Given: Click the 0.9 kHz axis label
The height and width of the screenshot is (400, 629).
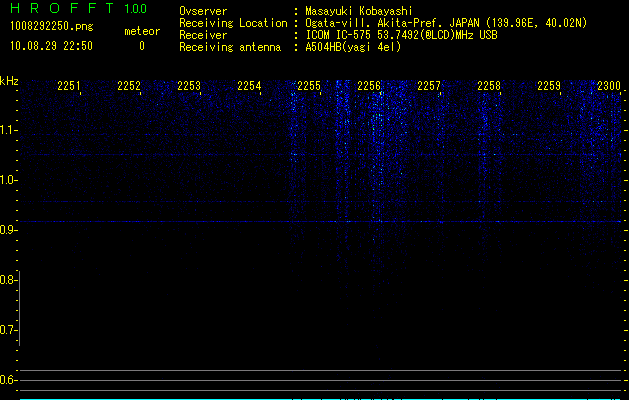Looking at the screenshot, I should coord(8,230).
